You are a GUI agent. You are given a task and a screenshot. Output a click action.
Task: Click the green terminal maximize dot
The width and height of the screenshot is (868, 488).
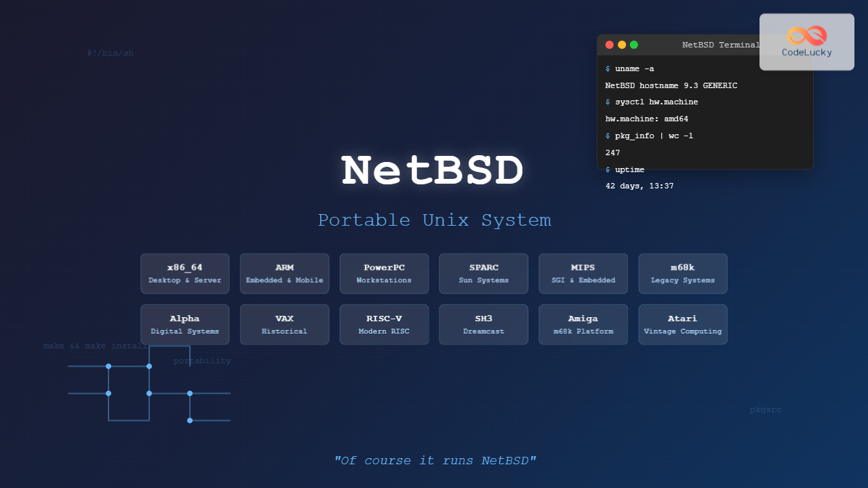pos(634,45)
